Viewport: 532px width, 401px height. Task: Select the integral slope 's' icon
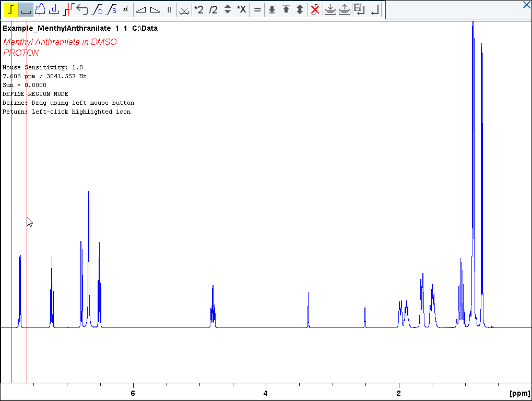click(x=111, y=9)
